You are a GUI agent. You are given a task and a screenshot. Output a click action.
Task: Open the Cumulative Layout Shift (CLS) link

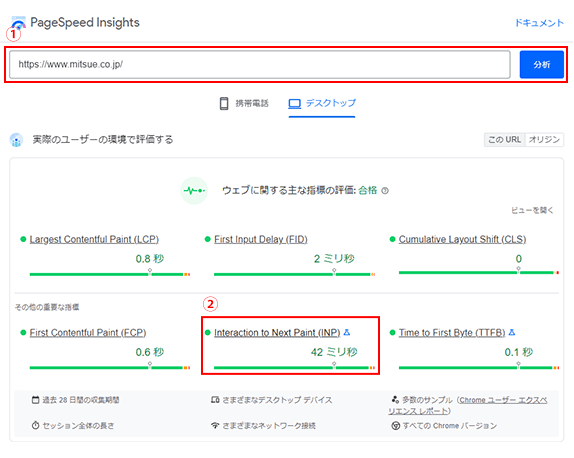462,239
